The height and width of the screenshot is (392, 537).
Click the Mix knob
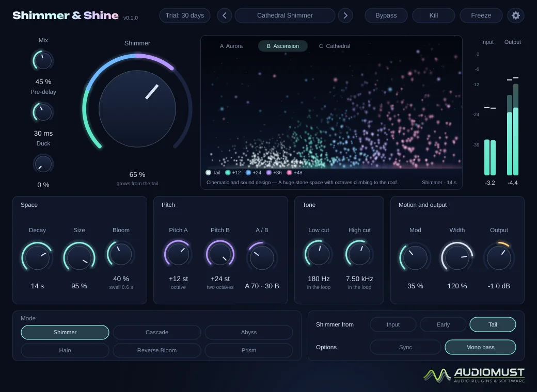[x=43, y=61]
